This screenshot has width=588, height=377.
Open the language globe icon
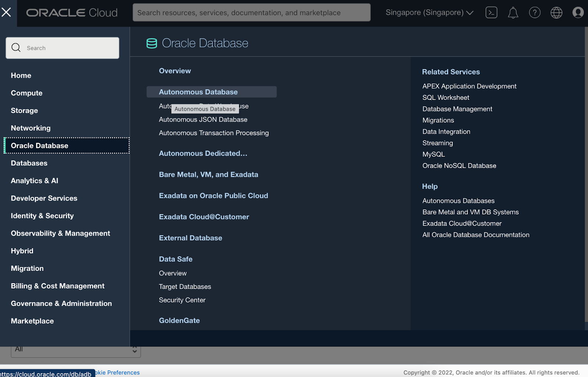[x=556, y=12]
